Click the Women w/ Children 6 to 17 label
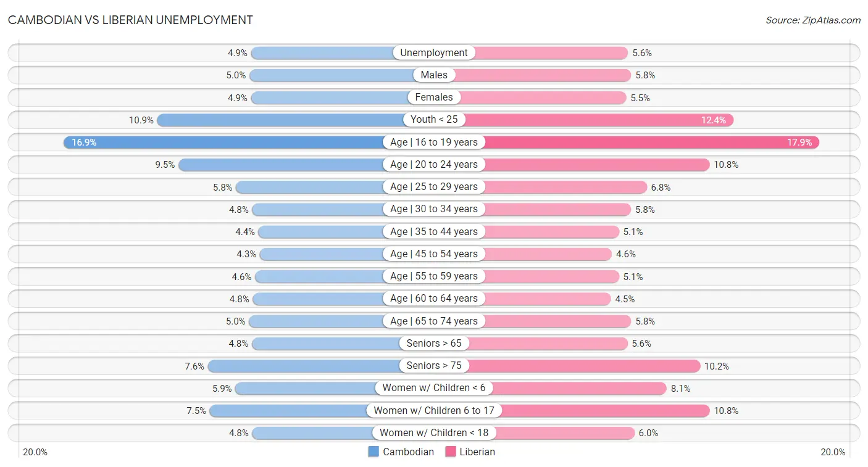Screen dimensions: 868x467 pos(434,410)
